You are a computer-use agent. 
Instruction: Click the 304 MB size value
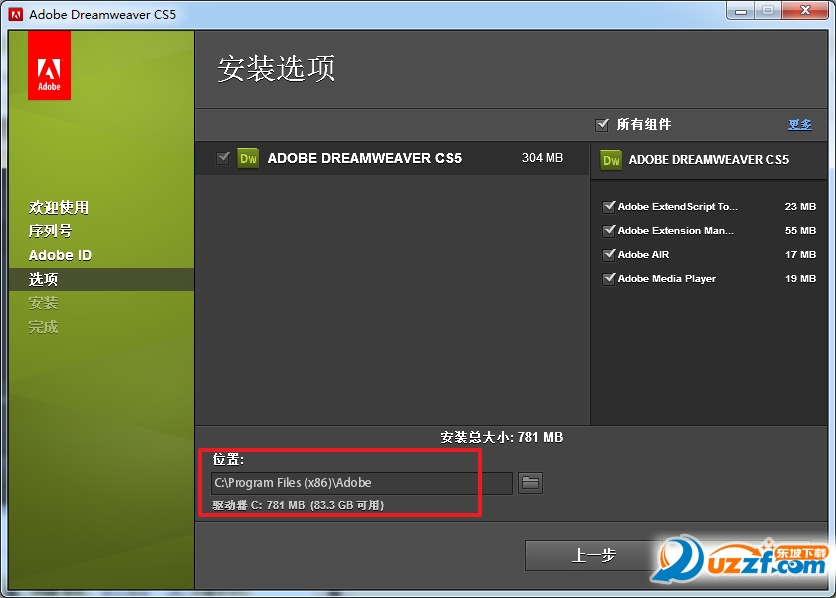coord(542,158)
